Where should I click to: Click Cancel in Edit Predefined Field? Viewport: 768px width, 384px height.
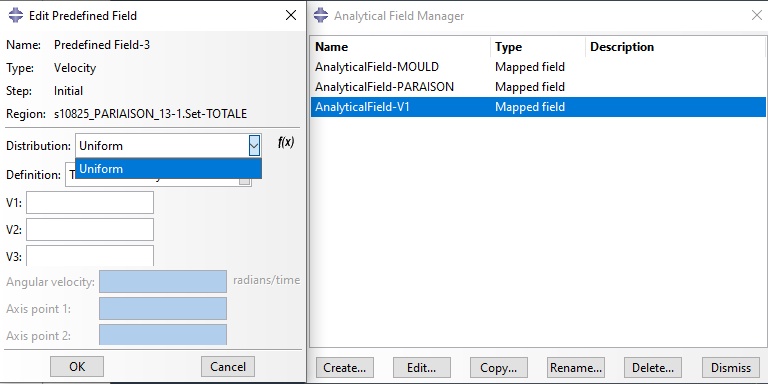(228, 366)
